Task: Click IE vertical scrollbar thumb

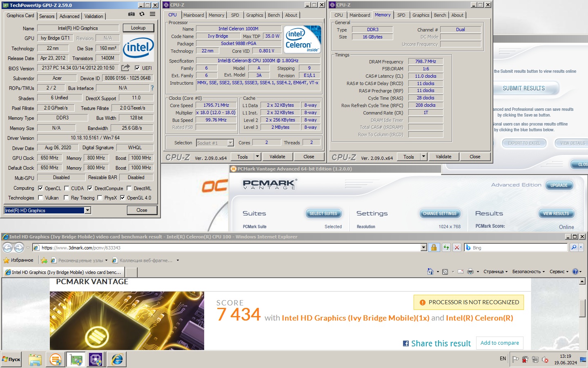Action: point(582,308)
